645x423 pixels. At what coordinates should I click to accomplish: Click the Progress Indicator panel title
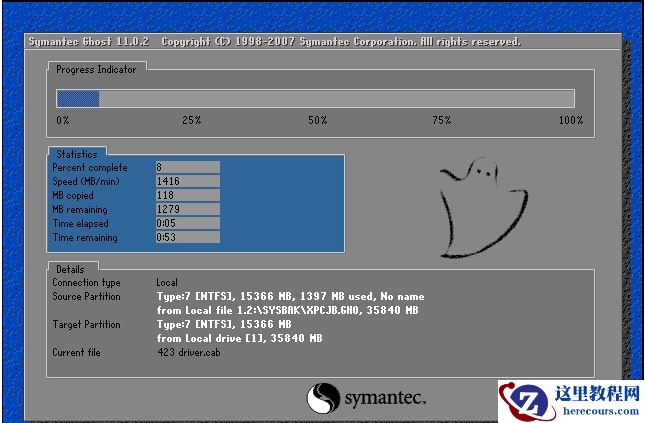96,70
